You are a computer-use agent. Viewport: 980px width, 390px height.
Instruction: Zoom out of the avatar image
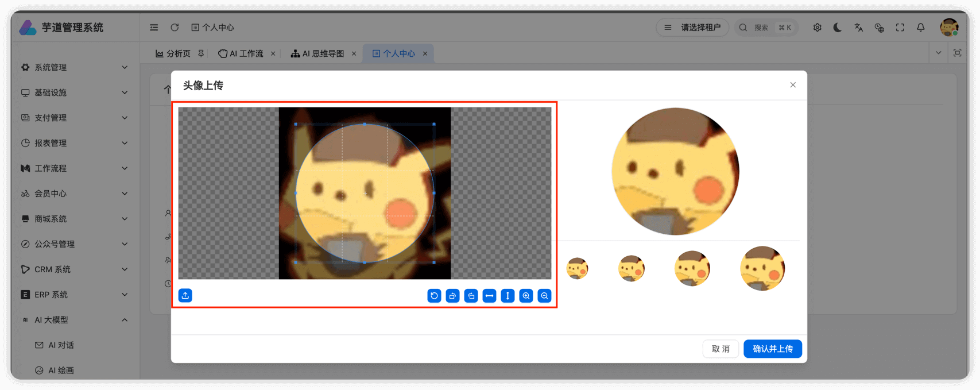coord(544,296)
